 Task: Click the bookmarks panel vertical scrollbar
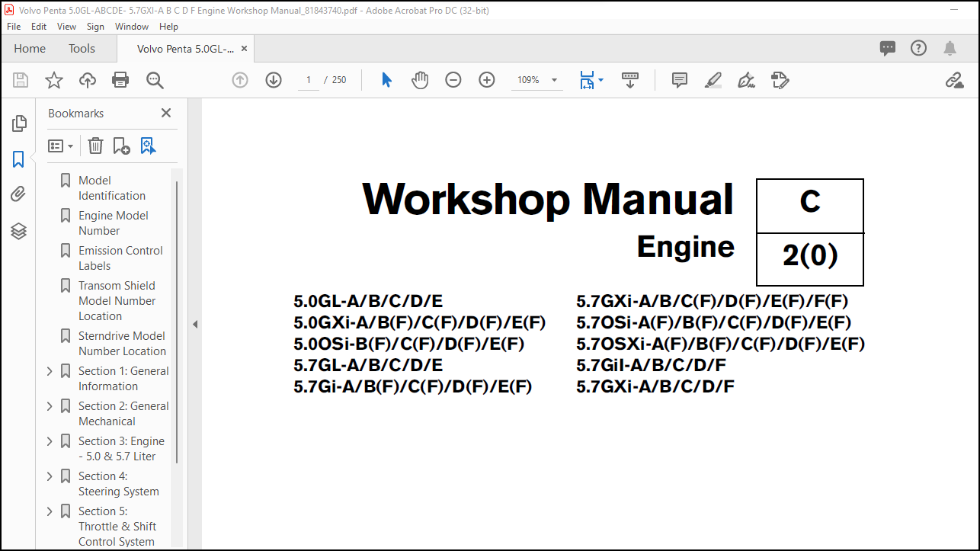177,322
